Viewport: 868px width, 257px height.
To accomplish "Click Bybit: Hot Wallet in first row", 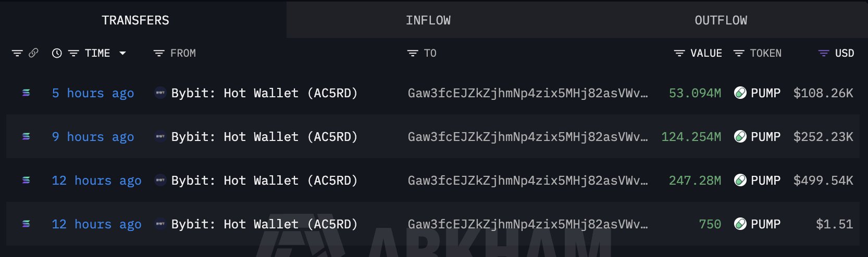I will (264, 93).
